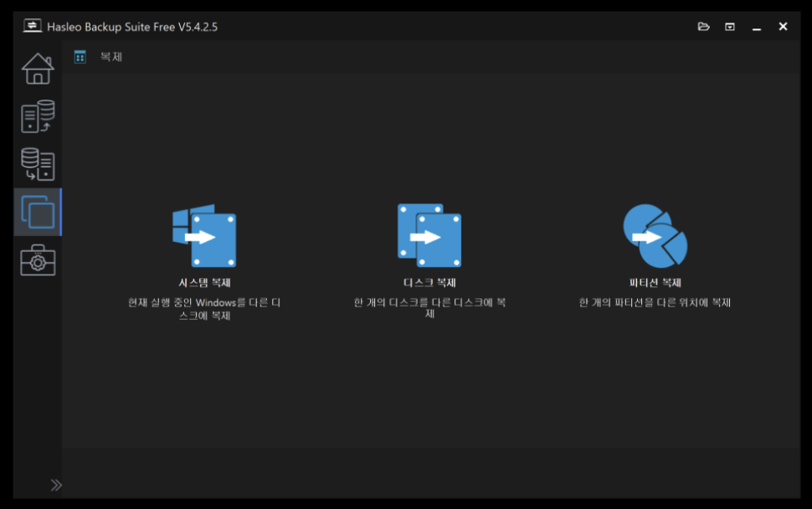
Task: Select the 파티션 복제 label
Action: (x=655, y=283)
